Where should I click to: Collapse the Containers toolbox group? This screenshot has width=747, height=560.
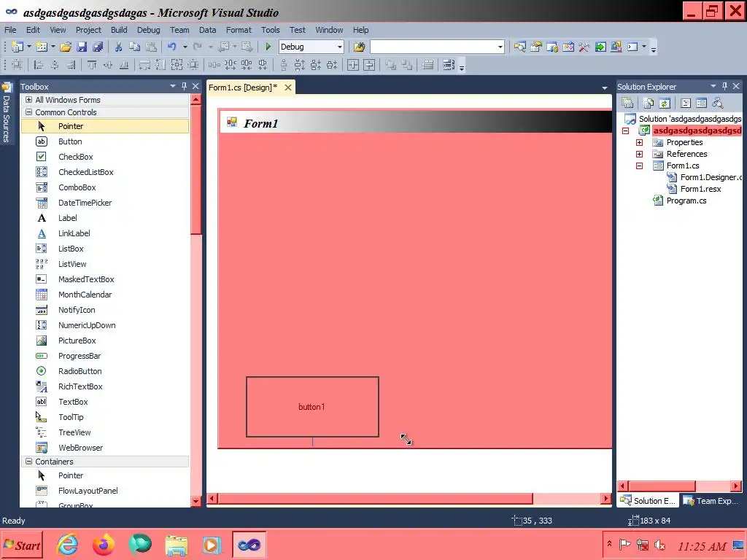(28, 462)
